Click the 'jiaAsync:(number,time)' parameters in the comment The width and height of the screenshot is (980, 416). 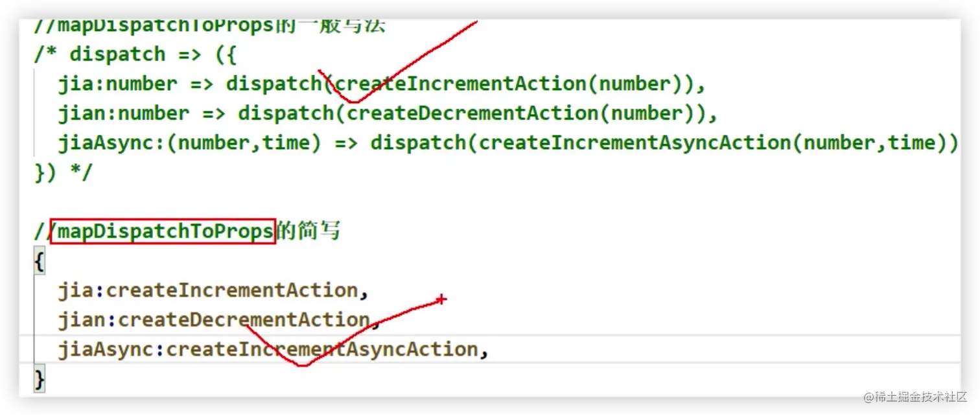tap(189, 143)
